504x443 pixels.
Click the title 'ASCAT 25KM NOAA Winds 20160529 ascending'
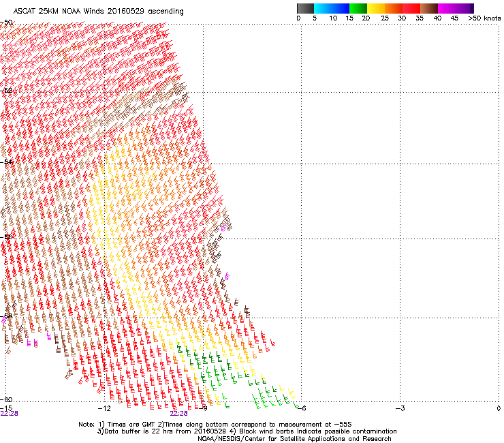click(98, 12)
